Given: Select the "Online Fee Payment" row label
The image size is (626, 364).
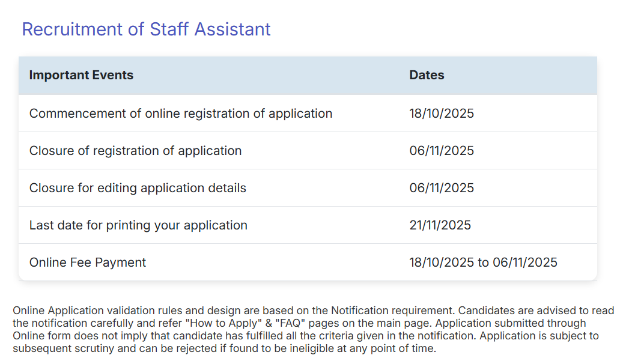Looking at the screenshot, I should [x=88, y=262].
